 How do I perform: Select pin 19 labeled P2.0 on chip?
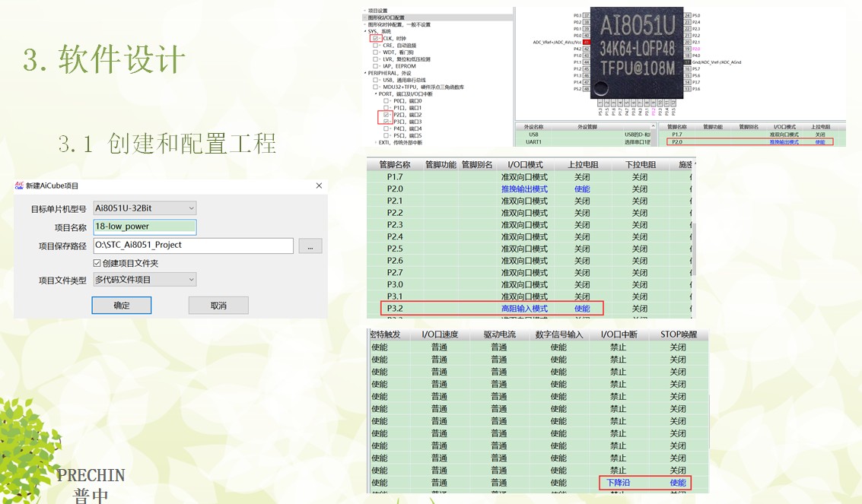(687, 49)
